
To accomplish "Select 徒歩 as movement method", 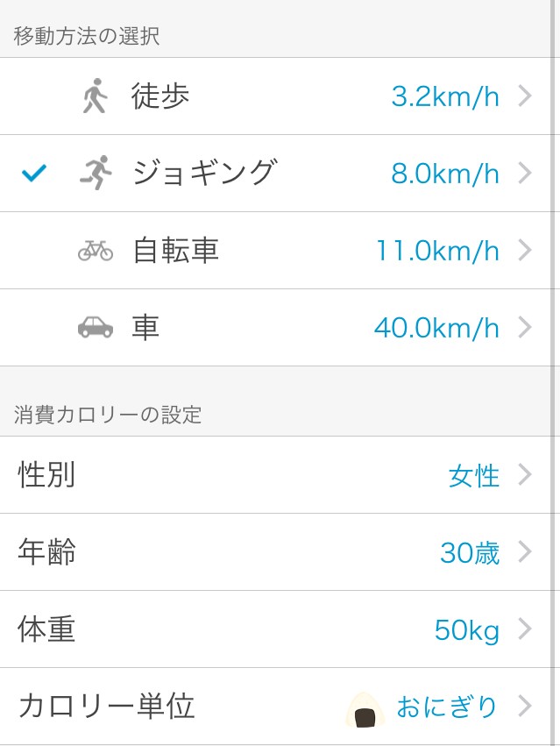I will tap(160, 96).
